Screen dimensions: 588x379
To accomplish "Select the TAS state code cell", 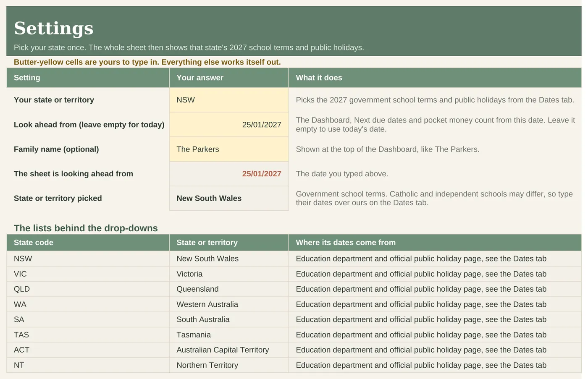I will (x=88, y=335).
